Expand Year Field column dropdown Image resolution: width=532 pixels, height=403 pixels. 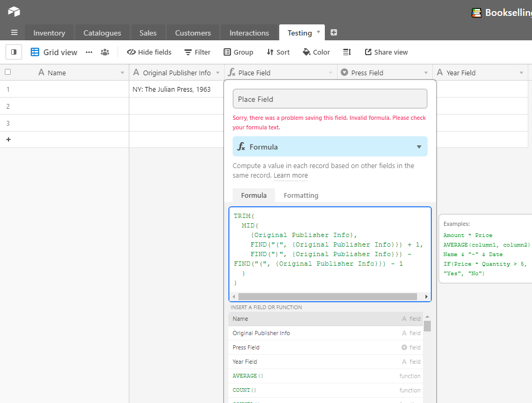click(521, 73)
